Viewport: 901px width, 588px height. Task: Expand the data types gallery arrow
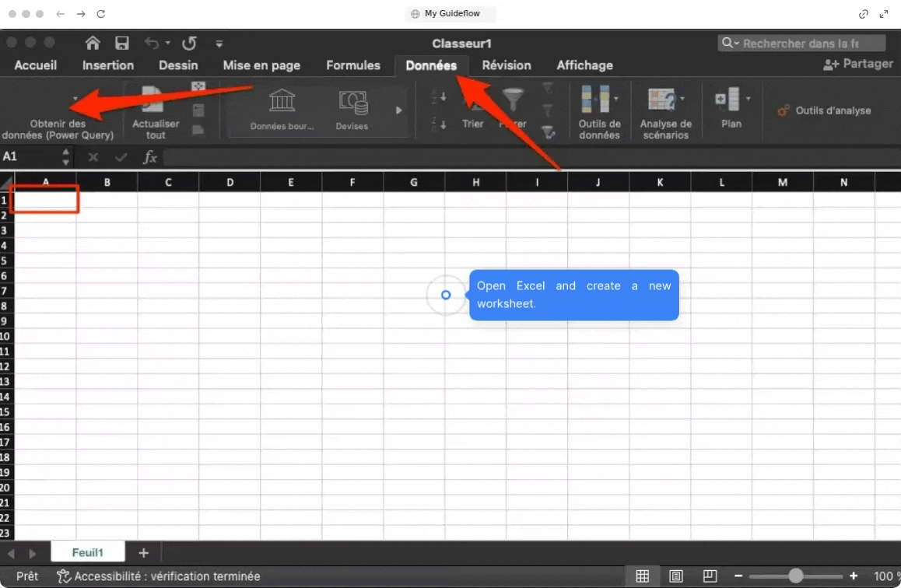[x=399, y=110]
